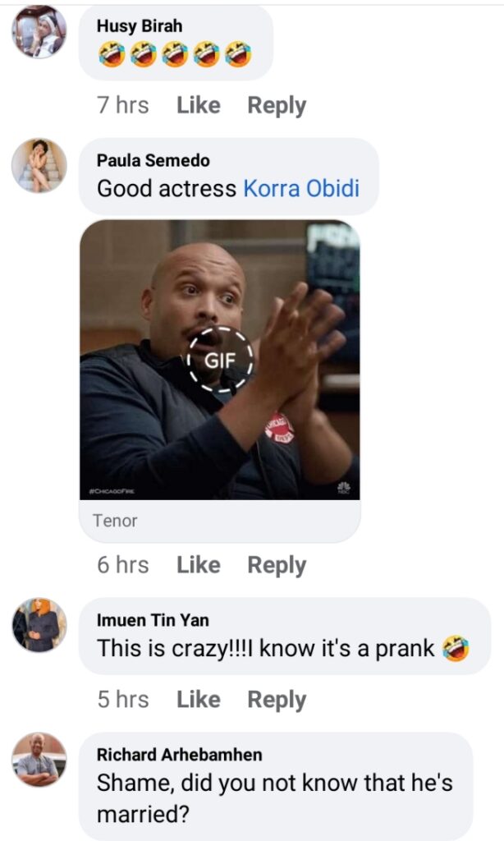Open Paula Semedo's profile picture
This screenshot has width=504, height=841.
(x=39, y=165)
